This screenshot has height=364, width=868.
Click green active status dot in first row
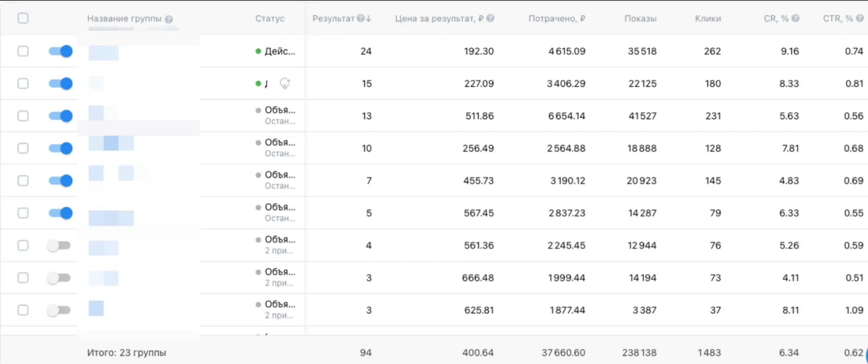coord(258,51)
